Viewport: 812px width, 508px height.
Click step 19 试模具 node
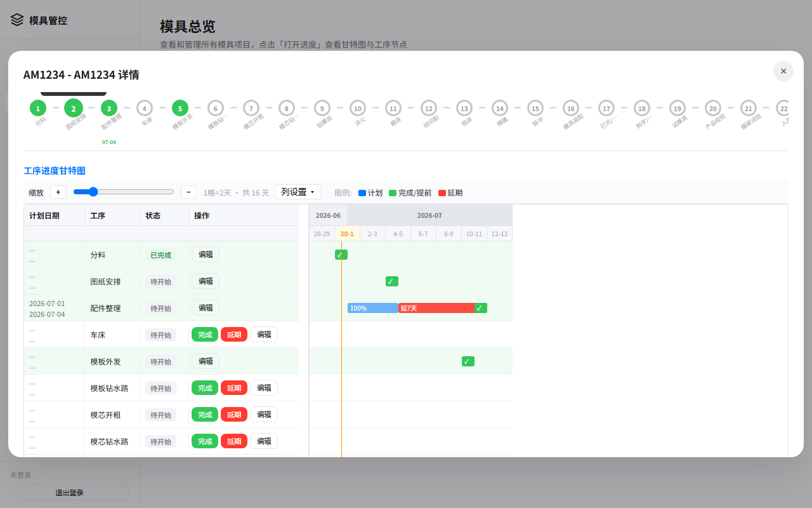pos(678,108)
